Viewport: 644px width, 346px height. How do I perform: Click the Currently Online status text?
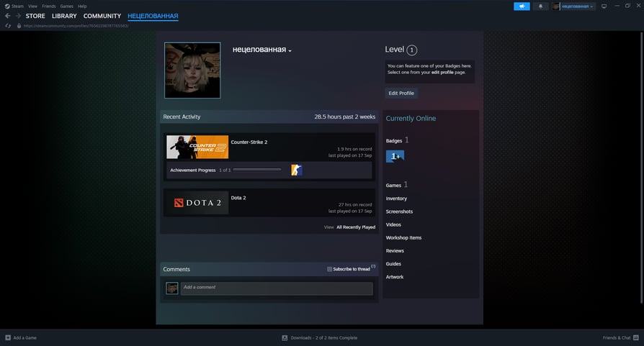411,119
